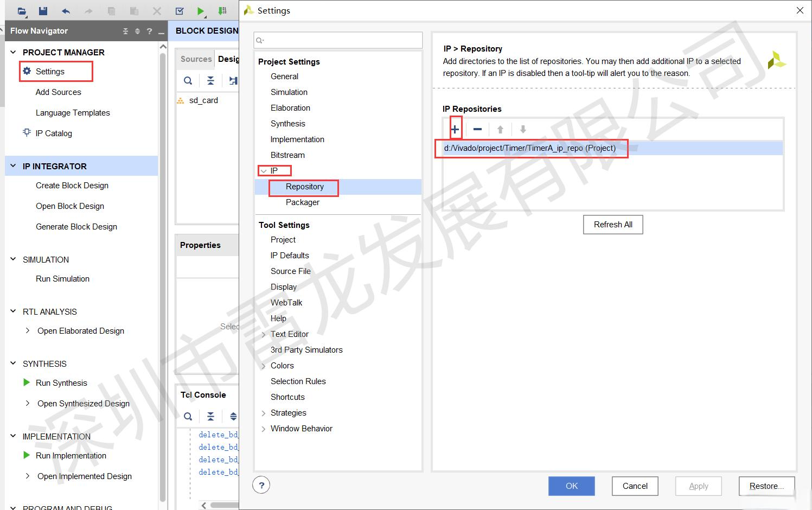
Task: Switch to the Sources tab
Action: (196, 59)
